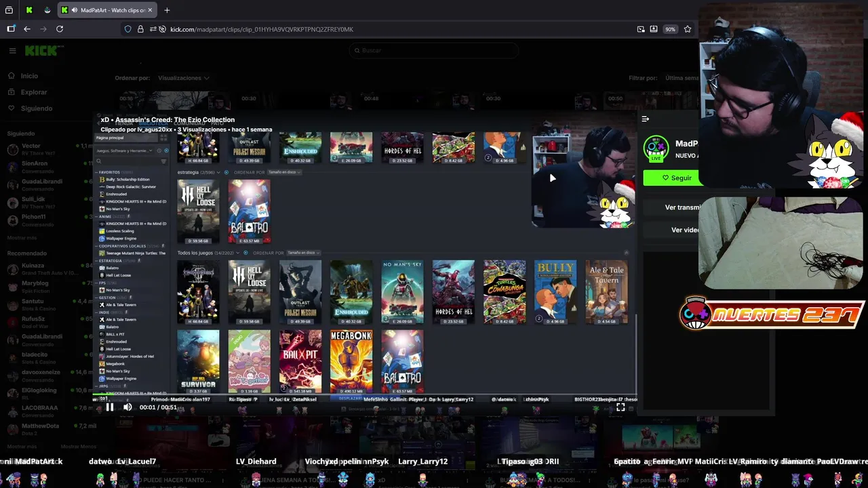Pause the clip playback
The width and height of the screenshot is (868, 488).
pyautogui.click(x=110, y=407)
